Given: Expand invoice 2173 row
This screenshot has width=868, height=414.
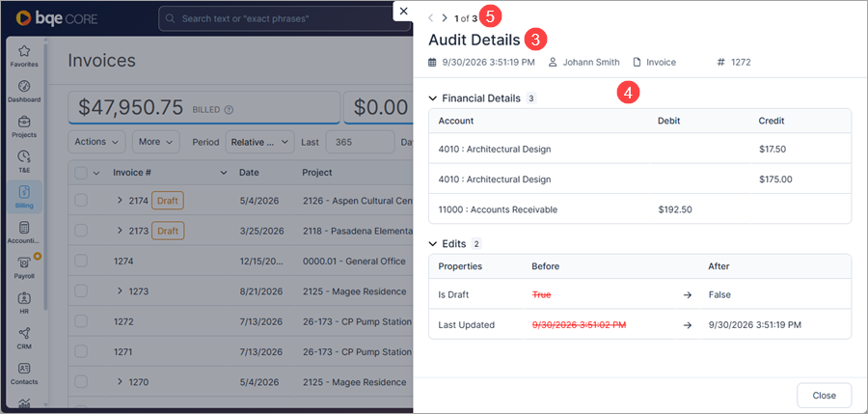Looking at the screenshot, I should [x=120, y=231].
